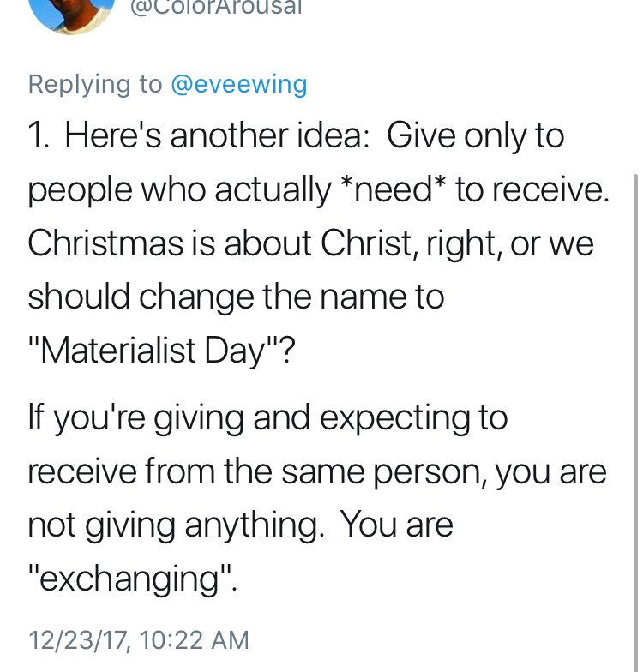Click the 12/23/17, 10:22 AM timestamp

coord(139,640)
